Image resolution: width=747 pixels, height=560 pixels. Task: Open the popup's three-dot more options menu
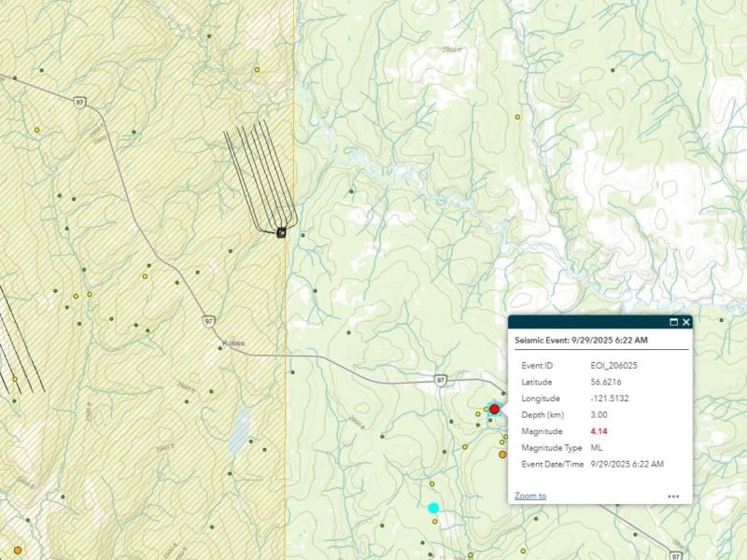(673, 497)
